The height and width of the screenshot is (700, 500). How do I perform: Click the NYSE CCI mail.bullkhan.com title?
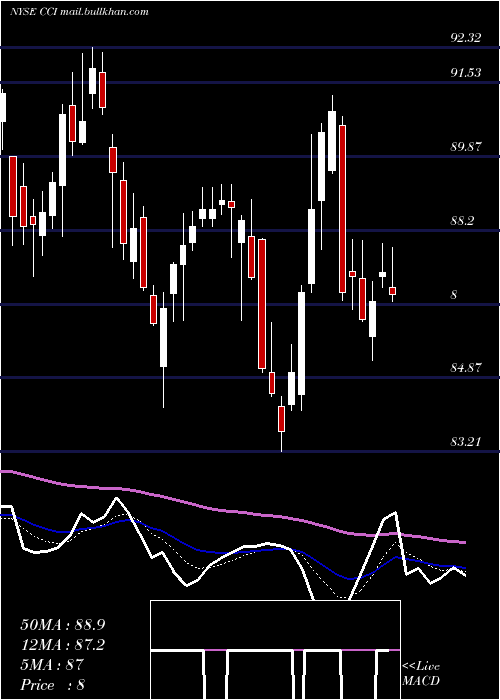click(79, 12)
